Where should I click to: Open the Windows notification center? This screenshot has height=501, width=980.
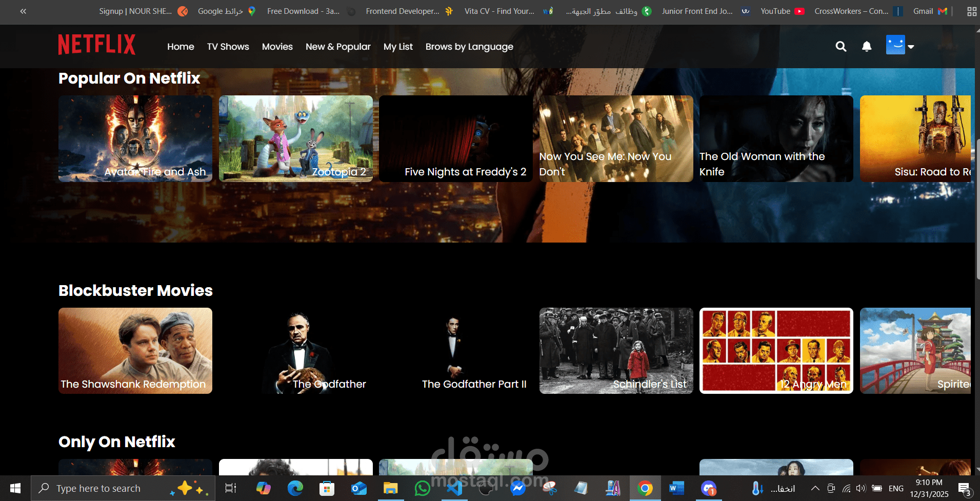tap(965, 488)
